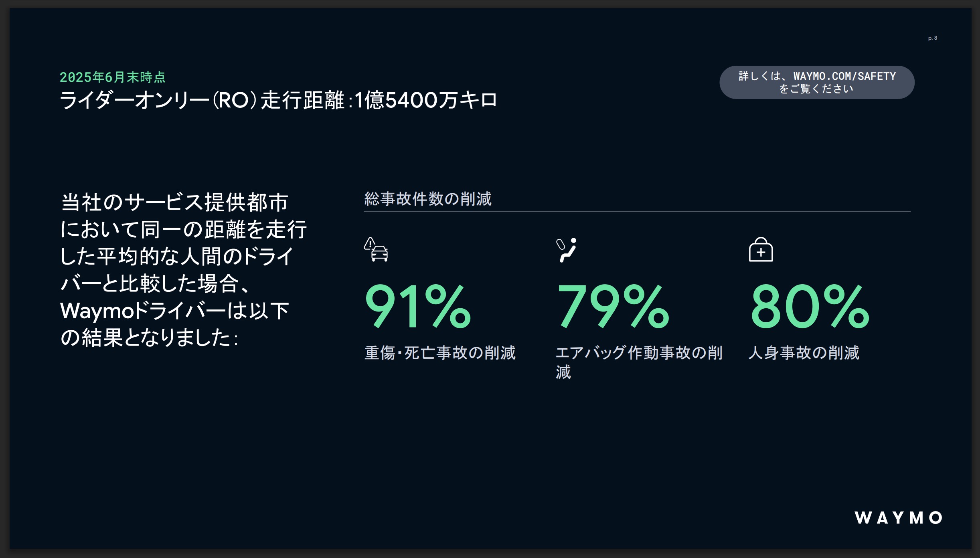Click the 91% statistic

[418, 306]
